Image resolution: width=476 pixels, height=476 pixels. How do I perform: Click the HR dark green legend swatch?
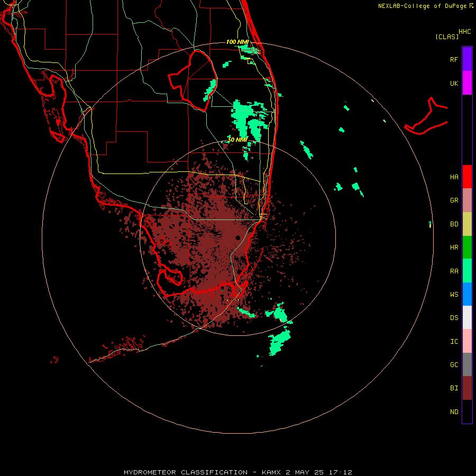(x=467, y=248)
